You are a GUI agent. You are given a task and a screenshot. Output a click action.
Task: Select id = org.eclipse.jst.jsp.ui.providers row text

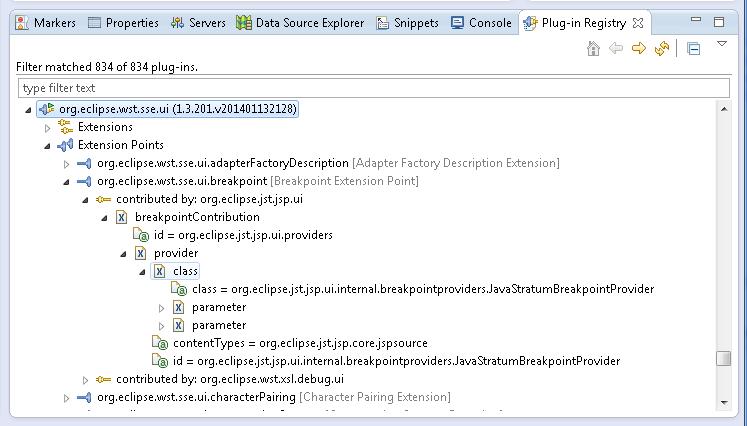pyautogui.click(x=243, y=235)
